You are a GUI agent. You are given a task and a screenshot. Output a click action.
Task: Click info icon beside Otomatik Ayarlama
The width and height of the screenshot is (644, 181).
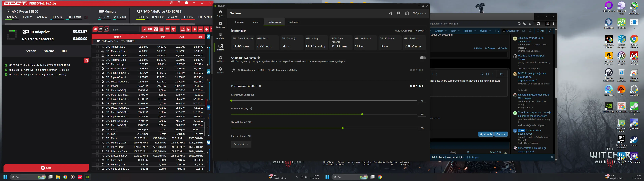pos(258,58)
